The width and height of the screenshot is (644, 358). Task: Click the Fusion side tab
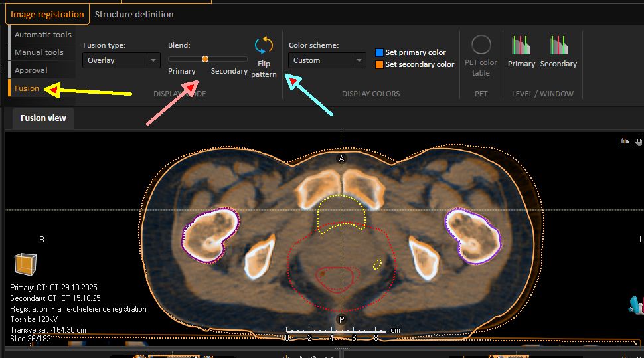pos(27,88)
